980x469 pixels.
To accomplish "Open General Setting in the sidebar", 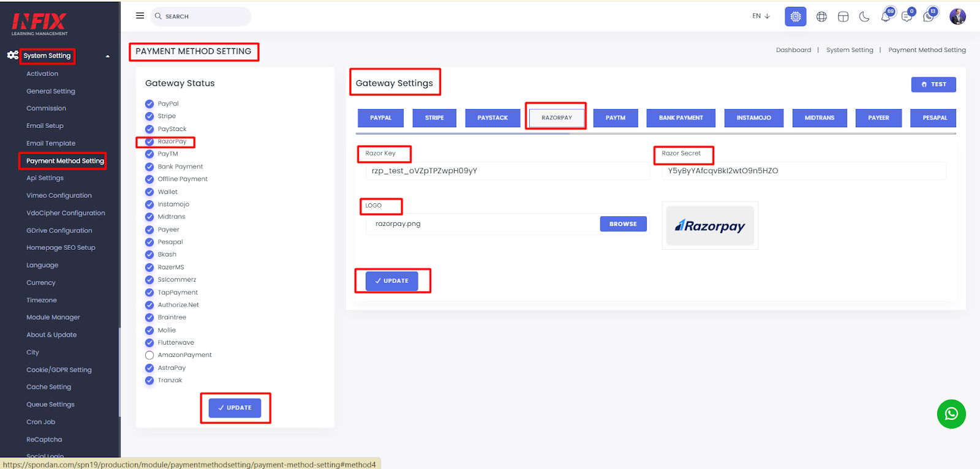I will tap(51, 91).
